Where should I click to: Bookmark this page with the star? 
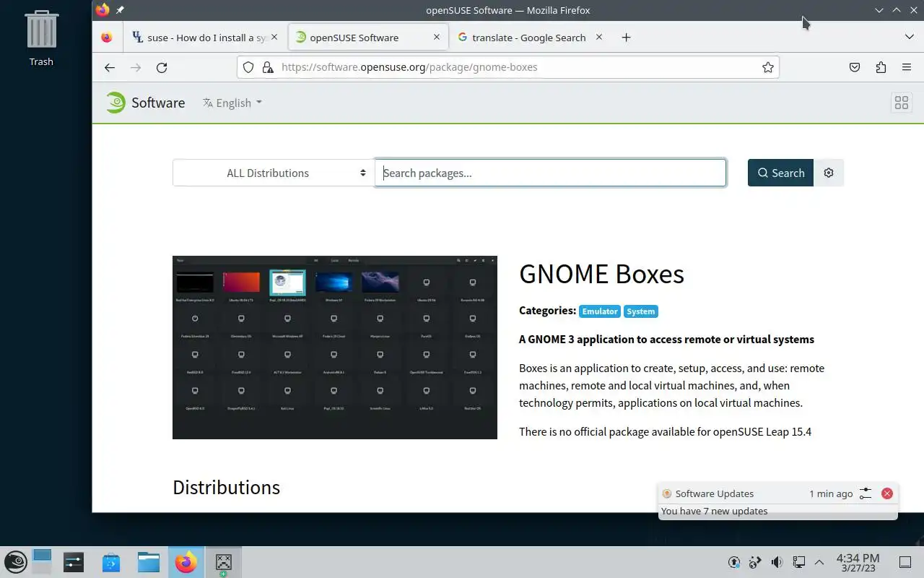(x=767, y=67)
